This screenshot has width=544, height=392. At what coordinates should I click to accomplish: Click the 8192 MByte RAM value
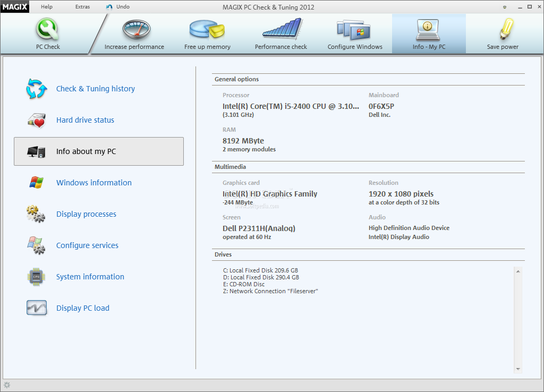tap(243, 141)
